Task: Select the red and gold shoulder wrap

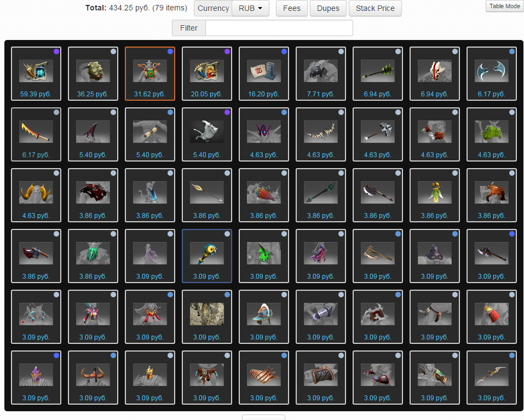Action: (x=150, y=317)
